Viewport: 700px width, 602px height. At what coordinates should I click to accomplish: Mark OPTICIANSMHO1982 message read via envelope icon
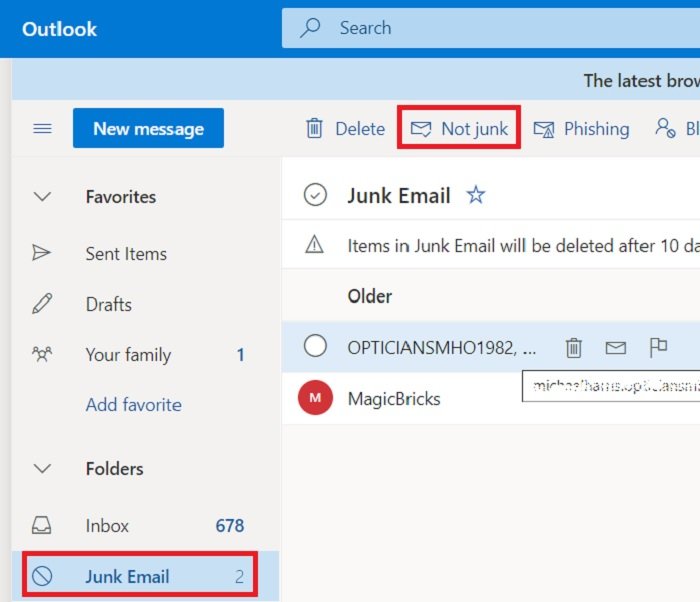pos(616,347)
